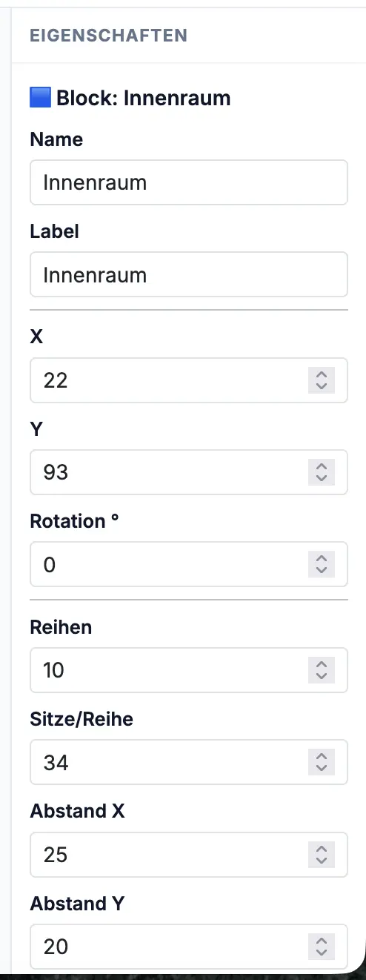Decrement Y position using the stepper down arrow

click(x=321, y=478)
